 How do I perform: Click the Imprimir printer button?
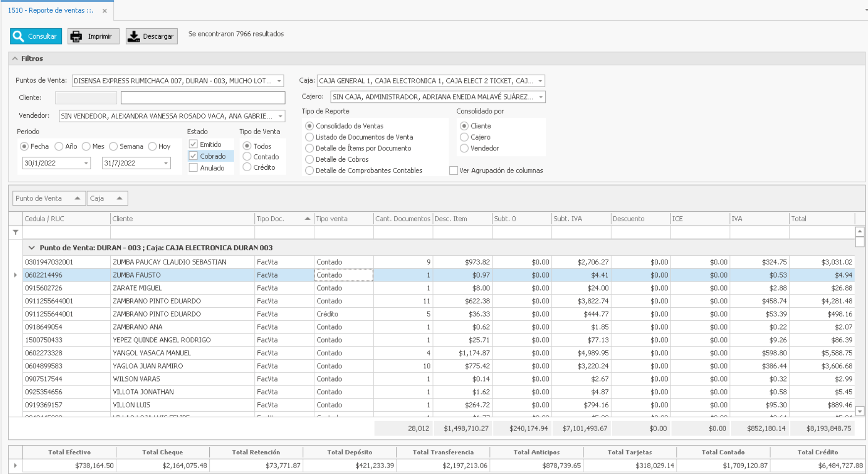[x=93, y=36]
